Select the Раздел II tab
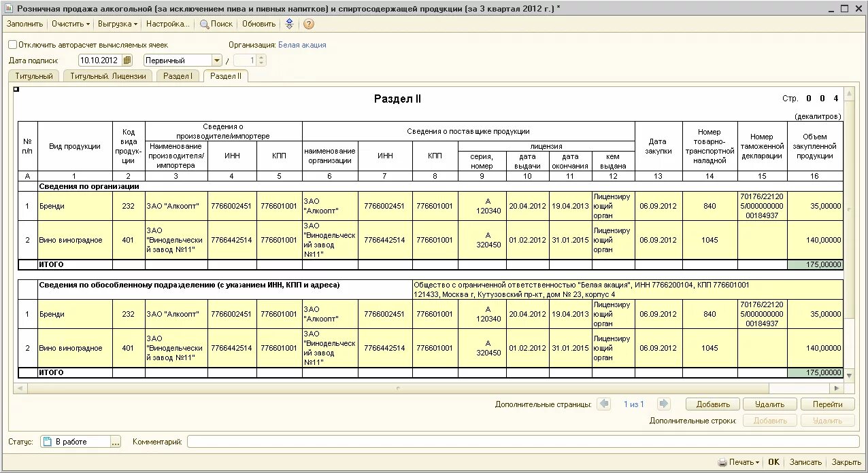Screen dimensions: 868x473 [226, 76]
